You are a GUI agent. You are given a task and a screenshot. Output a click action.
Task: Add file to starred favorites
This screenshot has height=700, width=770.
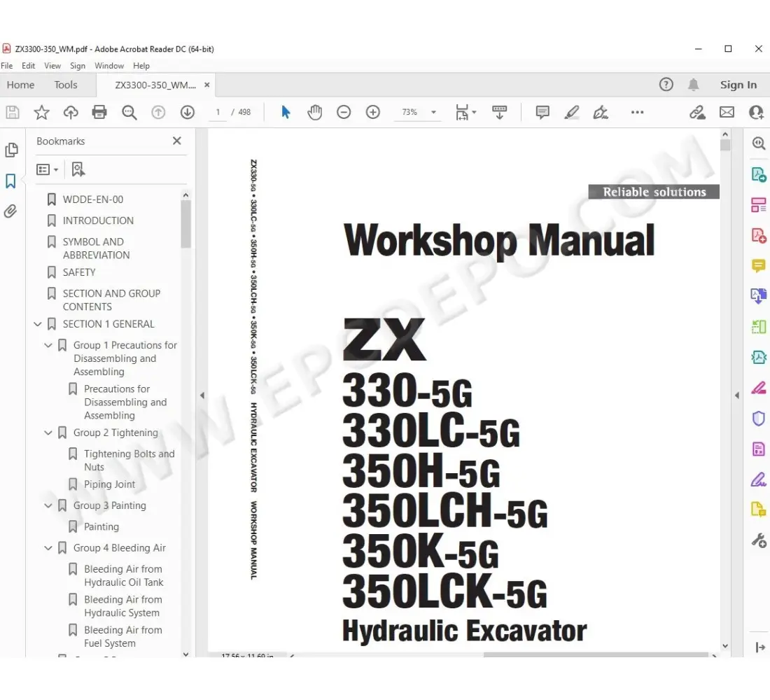[x=42, y=112]
